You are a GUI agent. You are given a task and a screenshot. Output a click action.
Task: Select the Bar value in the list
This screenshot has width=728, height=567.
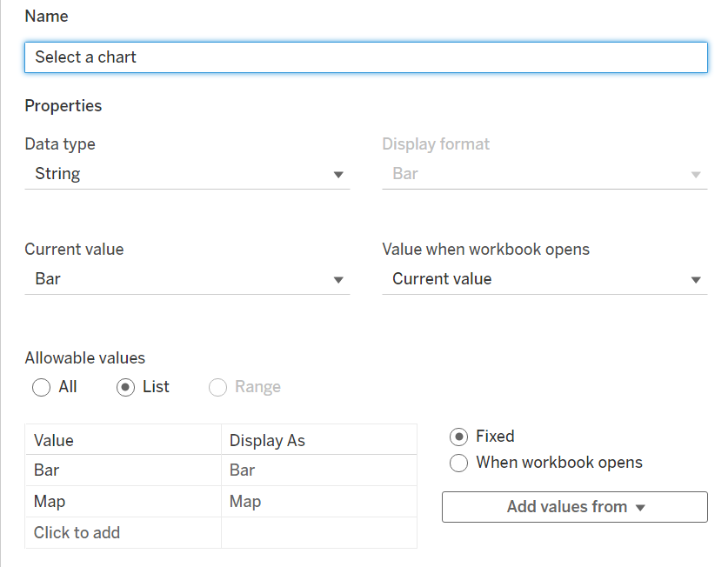click(122, 470)
